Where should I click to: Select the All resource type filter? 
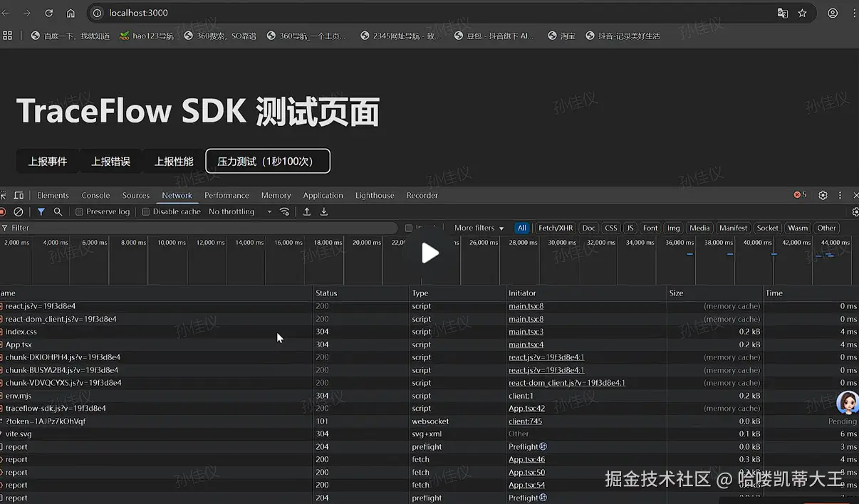(522, 228)
